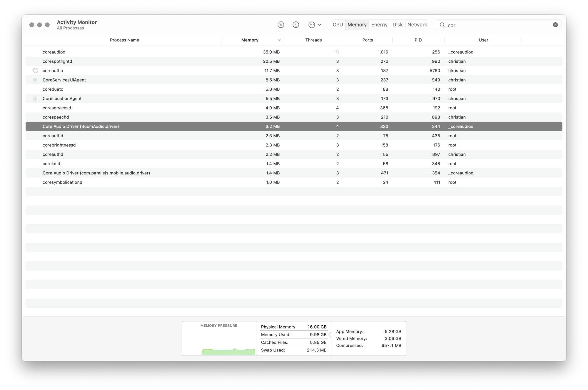The image size is (588, 390).
Task: Sort by the Threads column header
Action: 313,40
